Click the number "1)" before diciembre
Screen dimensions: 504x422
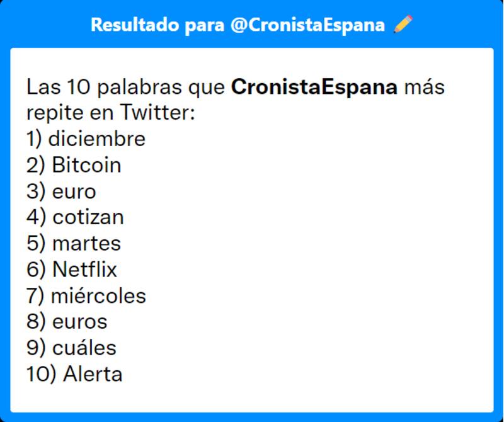(x=34, y=139)
